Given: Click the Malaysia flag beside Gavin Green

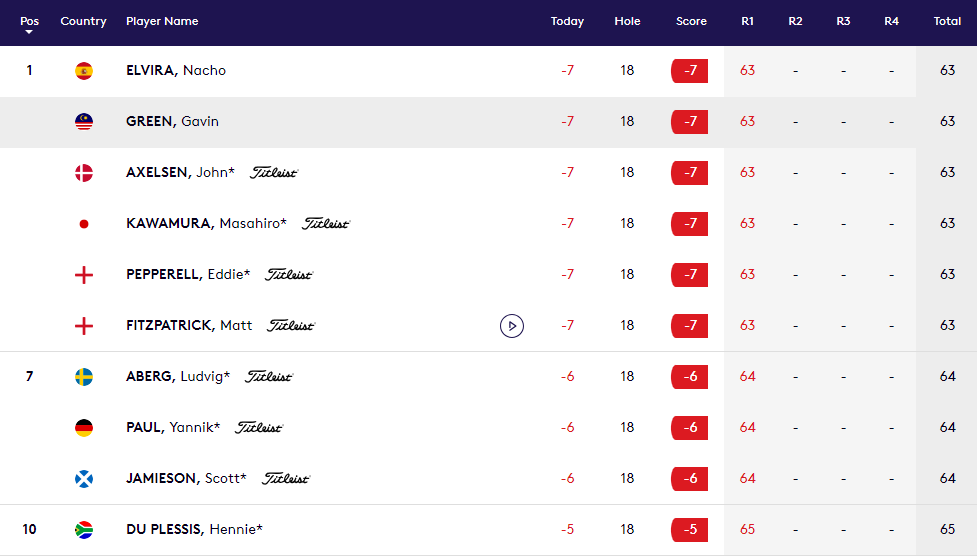Looking at the screenshot, I should pos(84,122).
